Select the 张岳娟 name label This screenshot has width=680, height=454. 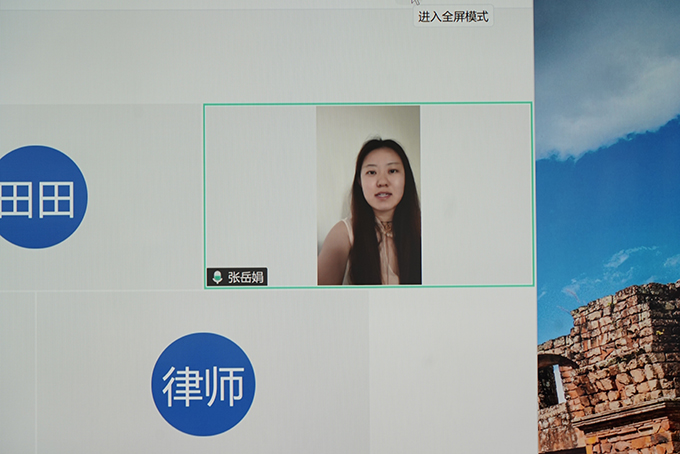246,277
